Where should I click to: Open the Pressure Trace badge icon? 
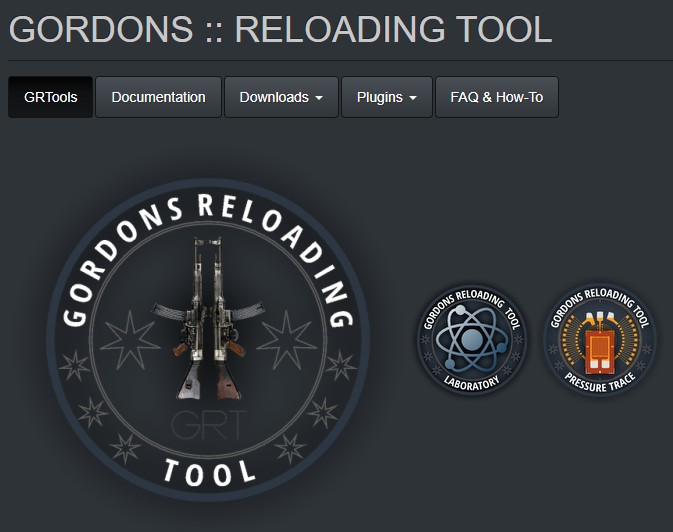click(x=600, y=340)
